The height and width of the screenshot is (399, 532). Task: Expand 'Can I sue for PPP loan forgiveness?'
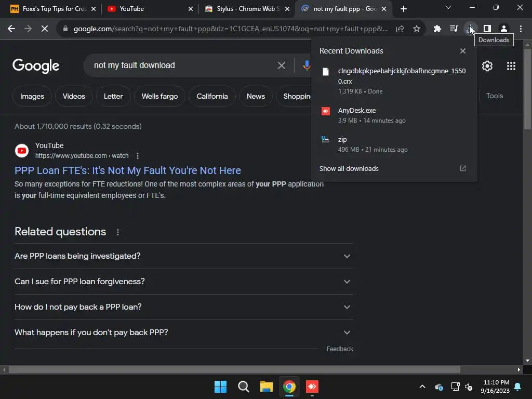[x=183, y=282]
